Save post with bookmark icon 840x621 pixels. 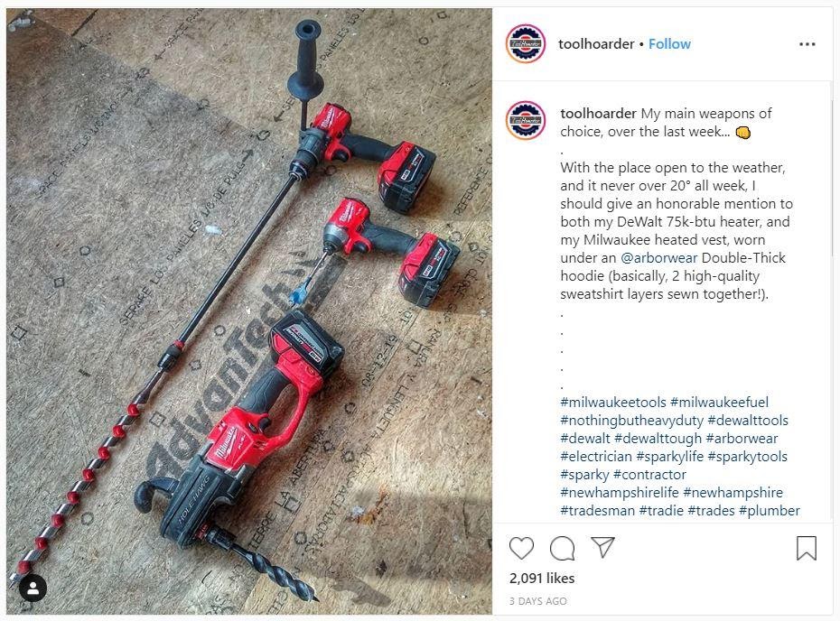(x=807, y=548)
